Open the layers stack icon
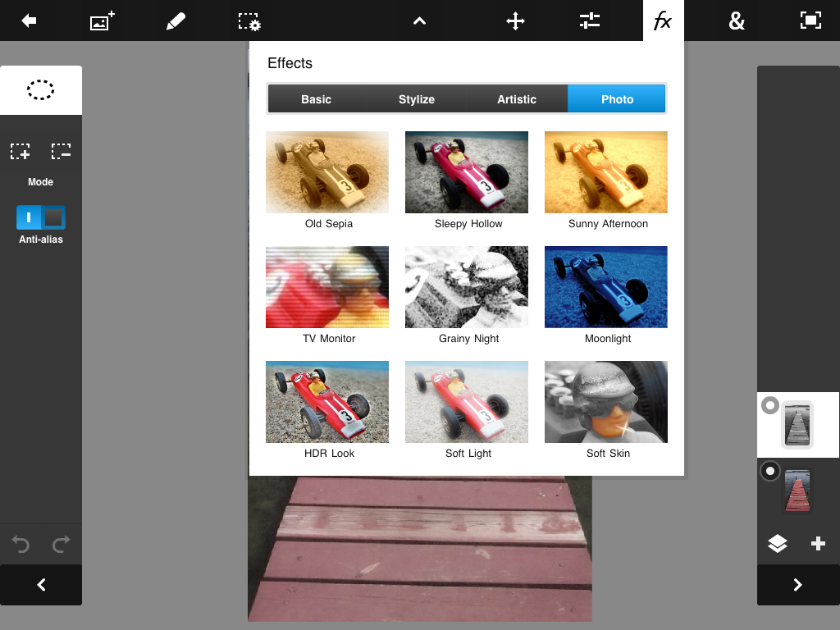The height and width of the screenshot is (630, 840). (778, 543)
